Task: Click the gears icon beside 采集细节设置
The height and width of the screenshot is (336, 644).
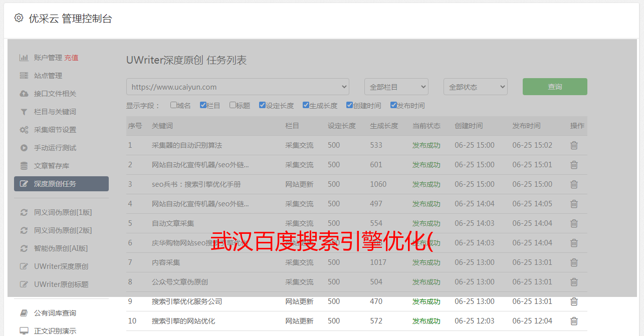Action: point(24,130)
